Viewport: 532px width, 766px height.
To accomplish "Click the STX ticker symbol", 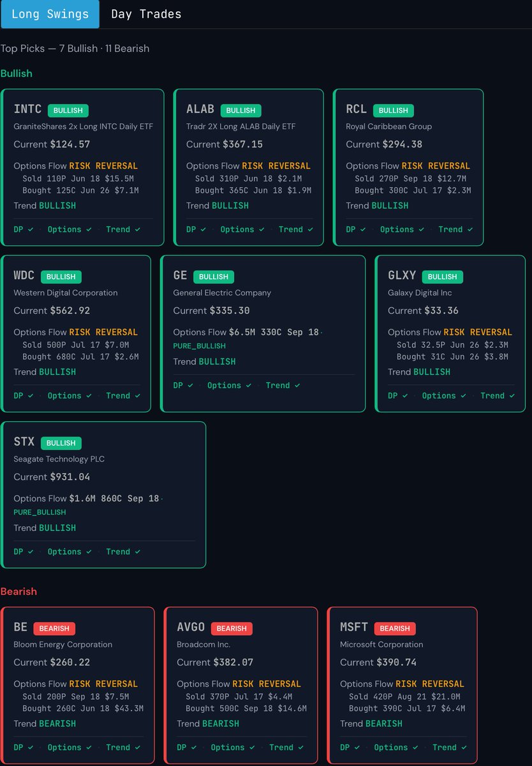I will 24,442.
